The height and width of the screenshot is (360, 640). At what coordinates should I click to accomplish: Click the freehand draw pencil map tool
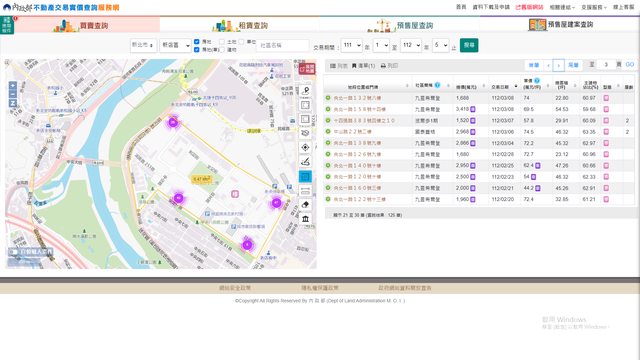coord(305,162)
